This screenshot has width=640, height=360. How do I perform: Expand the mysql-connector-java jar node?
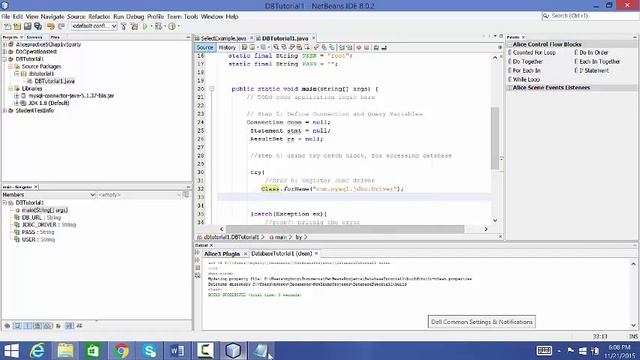(17, 96)
